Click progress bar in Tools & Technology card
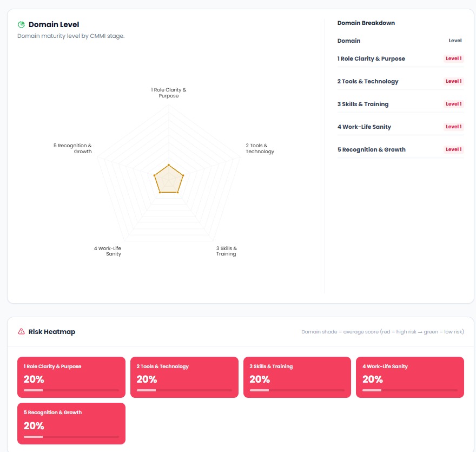476x452 pixels. pyautogui.click(x=184, y=390)
